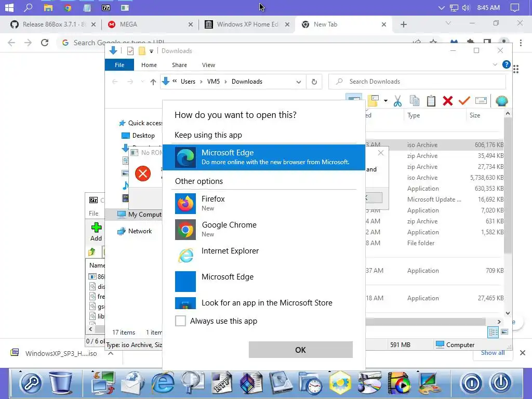The height and width of the screenshot is (399, 532).
Task: Confirm the app choice with OK
Action: pos(300,350)
